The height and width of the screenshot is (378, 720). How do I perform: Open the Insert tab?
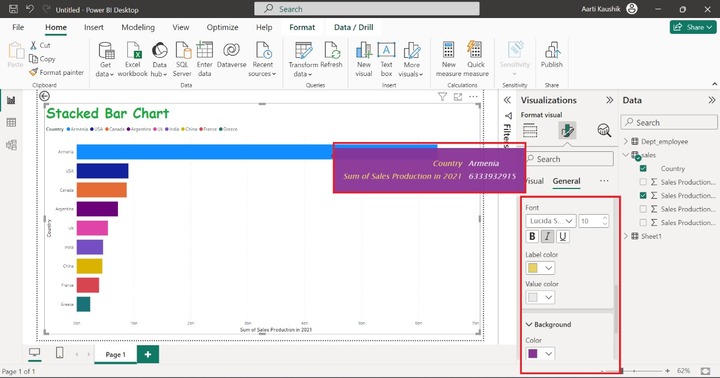click(x=94, y=27)
